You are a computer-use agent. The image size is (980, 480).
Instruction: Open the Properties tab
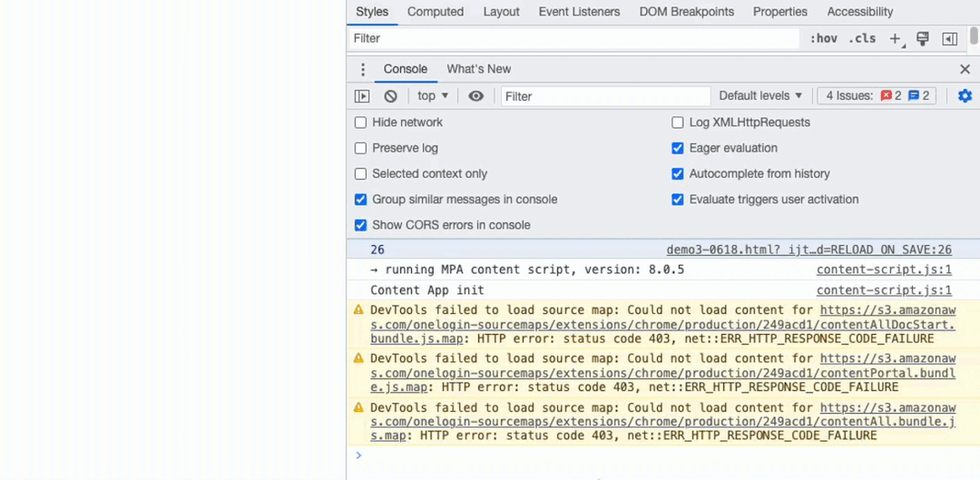[780, 12]
